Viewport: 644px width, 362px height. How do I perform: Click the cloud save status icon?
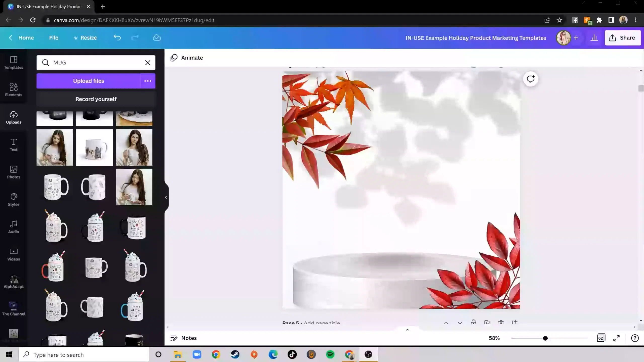157,38
